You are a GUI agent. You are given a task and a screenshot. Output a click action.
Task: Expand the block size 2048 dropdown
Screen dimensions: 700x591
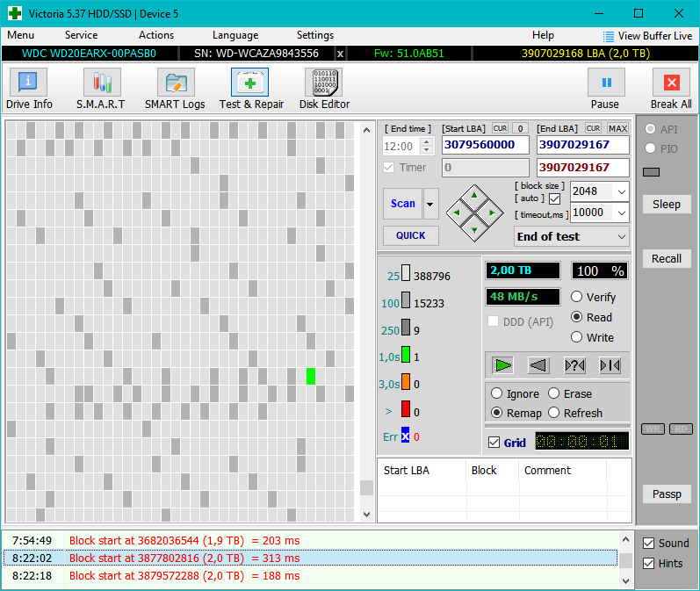point(621,191)
